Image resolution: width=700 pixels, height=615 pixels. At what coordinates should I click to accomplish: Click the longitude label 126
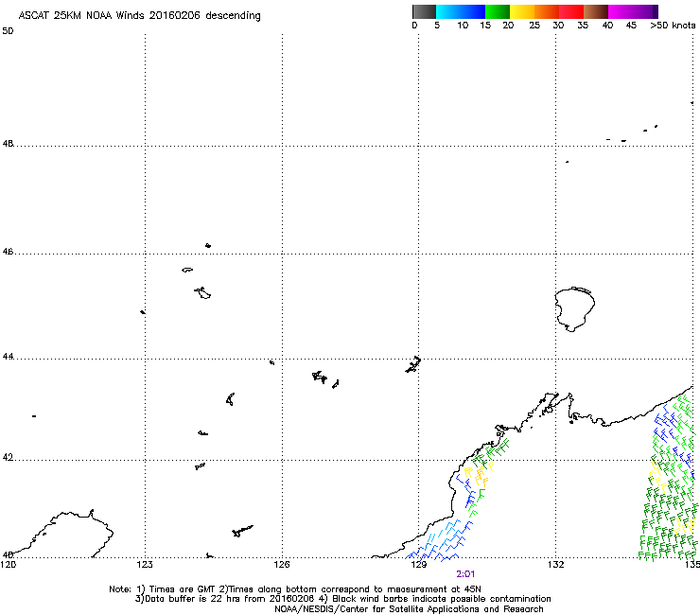tap(282, 565)
